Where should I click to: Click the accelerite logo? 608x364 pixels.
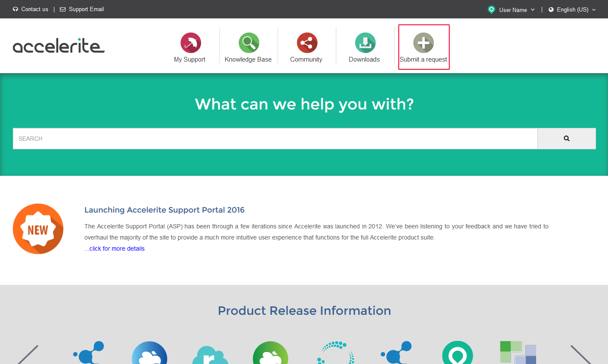pyautogui.click(x=59, y=46)
